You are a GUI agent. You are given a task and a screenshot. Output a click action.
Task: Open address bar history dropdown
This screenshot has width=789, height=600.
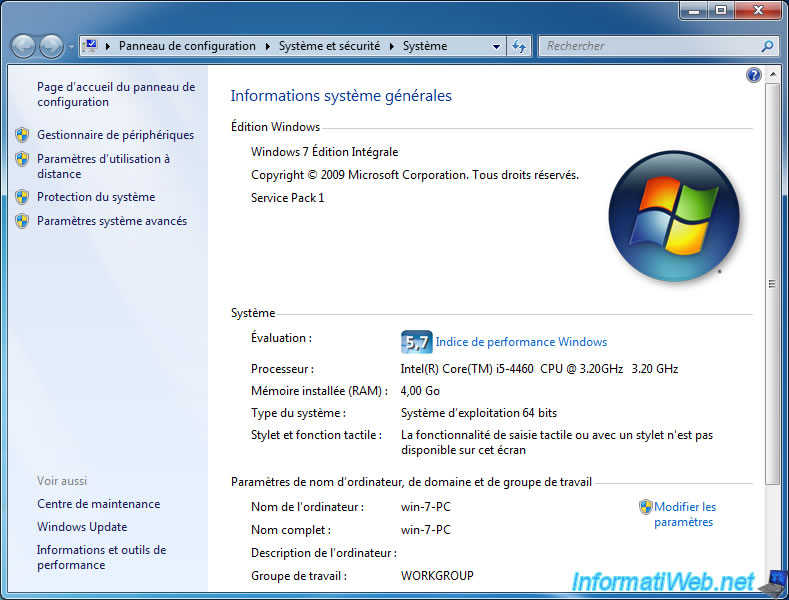point(496,47)
